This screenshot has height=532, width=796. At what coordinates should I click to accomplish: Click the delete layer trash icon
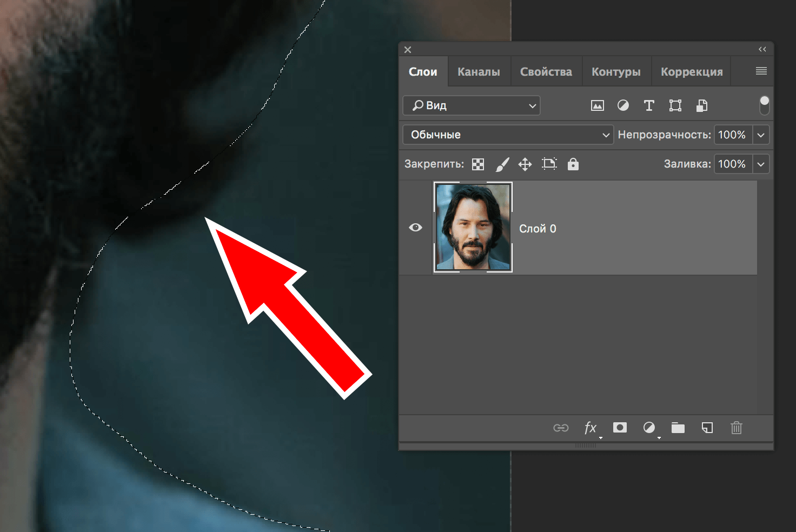[x=736, y=428]
